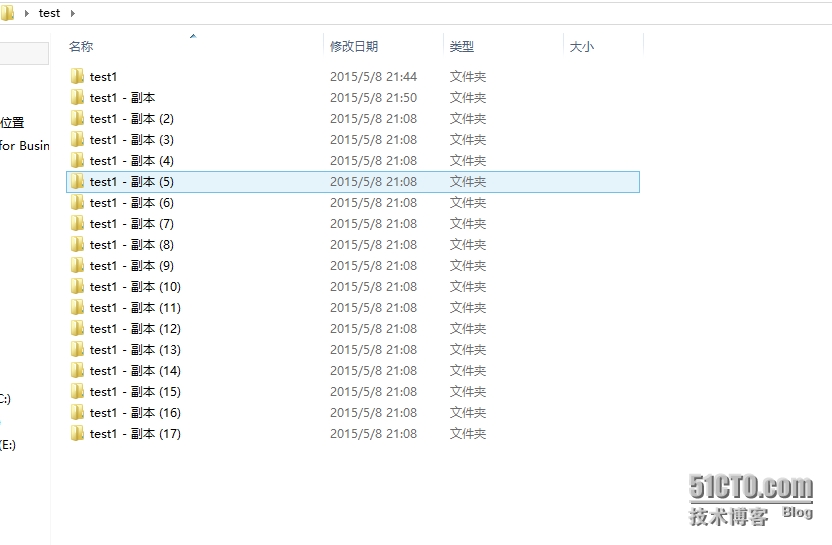This screenshot has width=832, height=545.
Task: Click folder icon of test1 - 副本 (7)
Action: click(x=77, y=223)
